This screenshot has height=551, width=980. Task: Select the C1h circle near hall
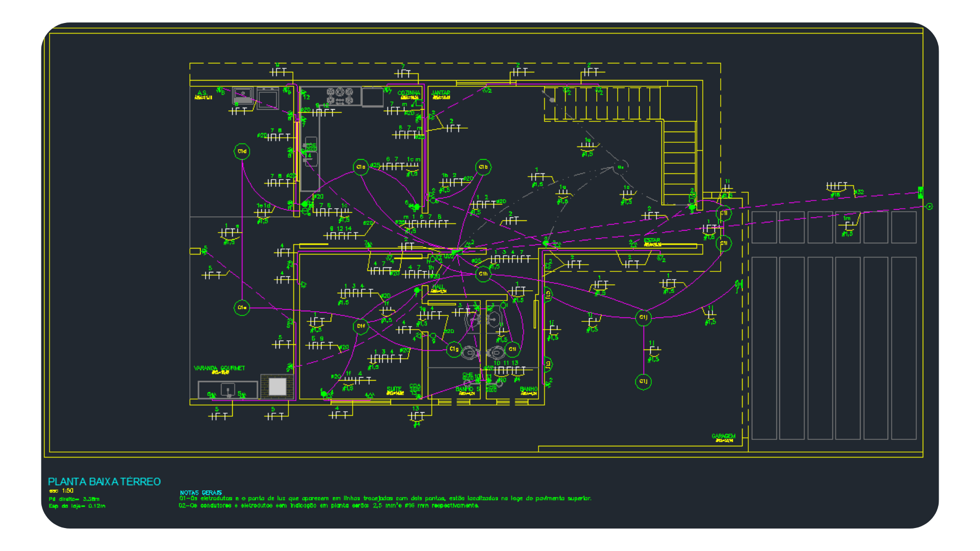tap(483, 274)
